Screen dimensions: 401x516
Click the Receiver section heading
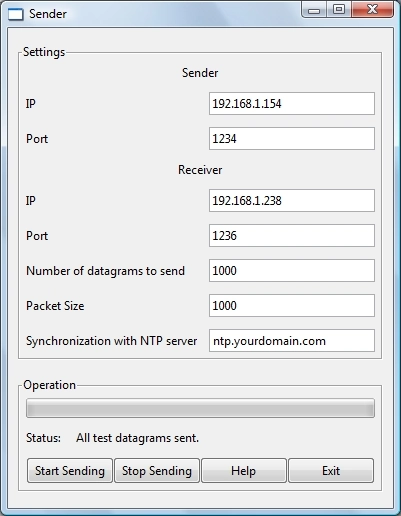[200, 170]
